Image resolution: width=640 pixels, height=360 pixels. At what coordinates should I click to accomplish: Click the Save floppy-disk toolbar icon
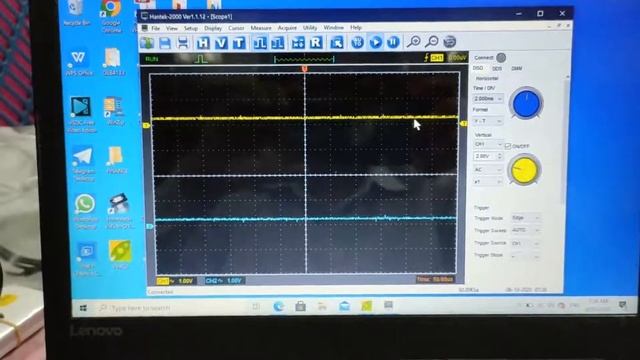click(x=165, y=43)
